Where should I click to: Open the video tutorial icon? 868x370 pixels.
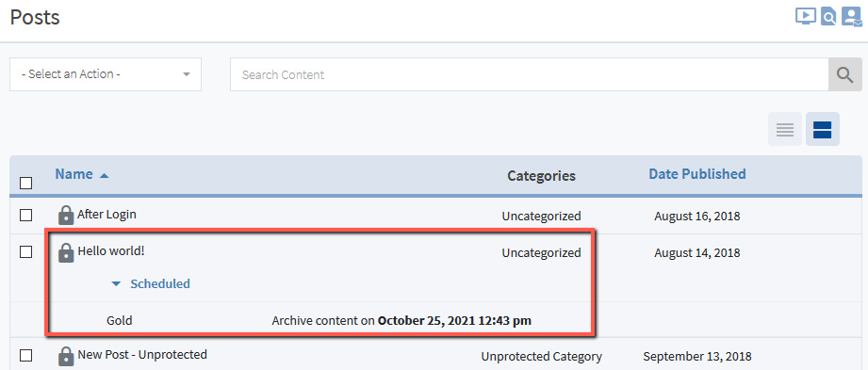coord(806,17)
